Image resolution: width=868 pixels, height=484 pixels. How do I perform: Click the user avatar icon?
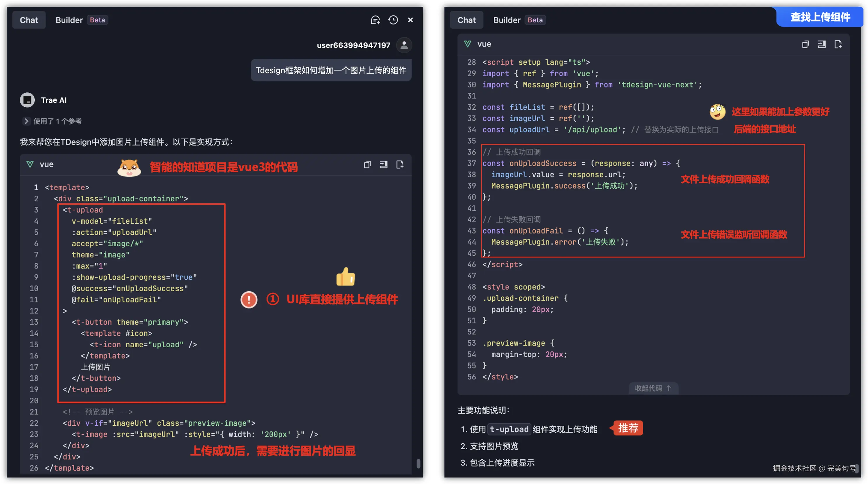[404, 45]
